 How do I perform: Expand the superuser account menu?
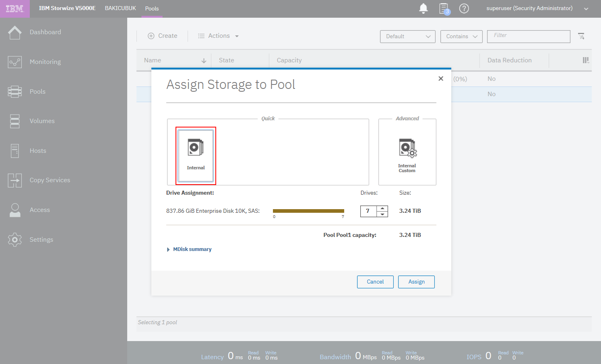pos(586,8)
